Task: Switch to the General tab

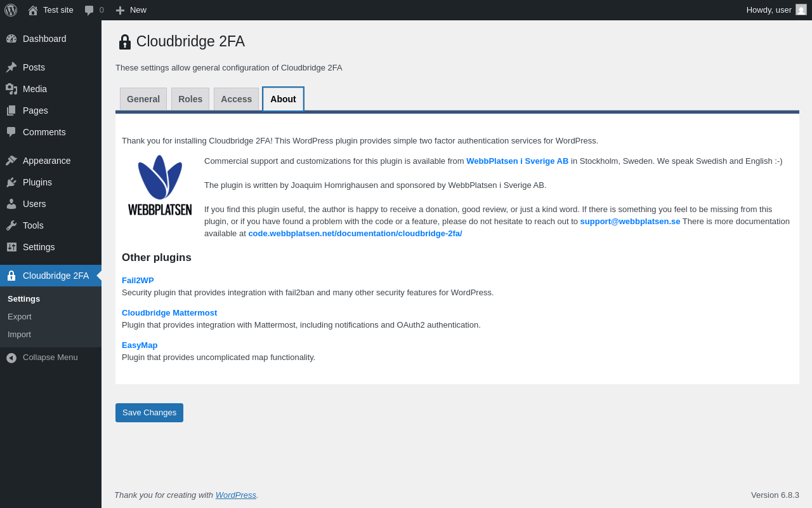Action: pos(143,99)
